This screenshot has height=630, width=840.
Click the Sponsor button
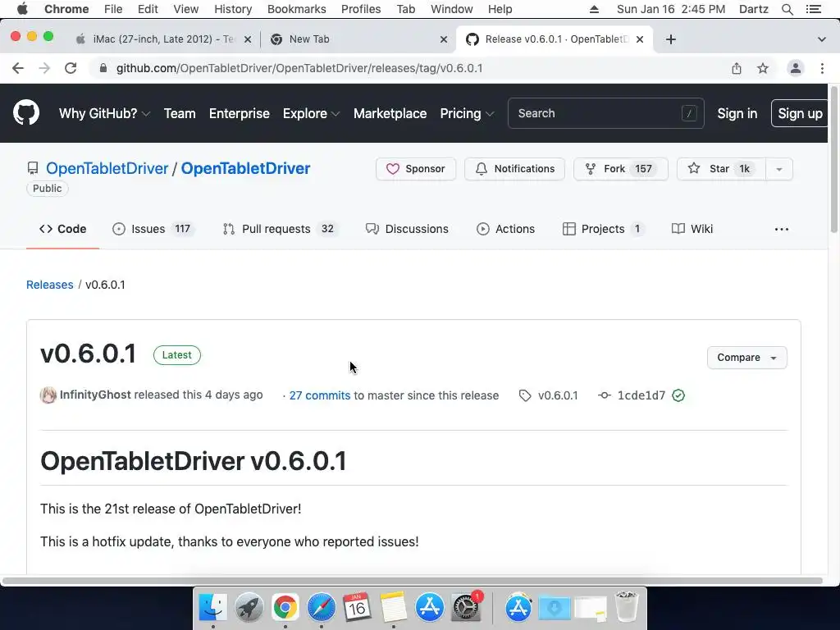click(416, 169)
